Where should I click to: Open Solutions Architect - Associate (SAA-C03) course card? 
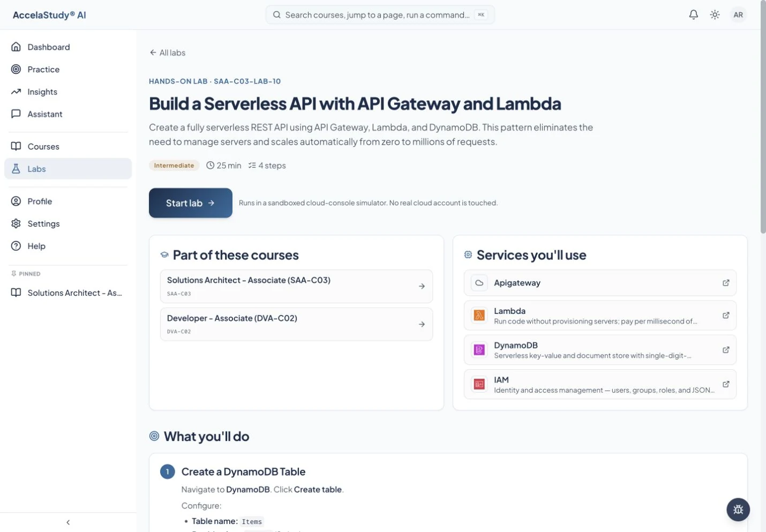pyautogui.click(x=296, y=286)
